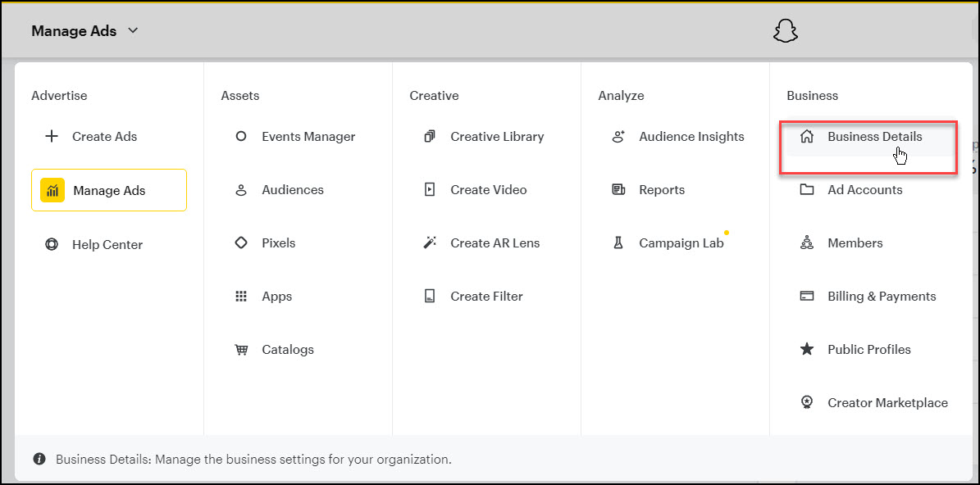Click the Campaign Lab flask icon

click(618, 242)
